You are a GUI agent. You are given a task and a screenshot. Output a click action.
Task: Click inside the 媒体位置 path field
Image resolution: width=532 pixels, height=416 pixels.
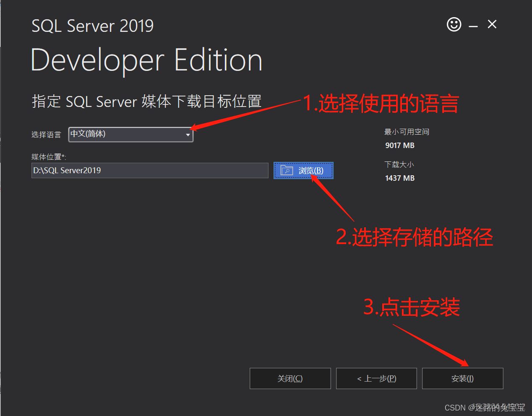(x=150, y=170)
